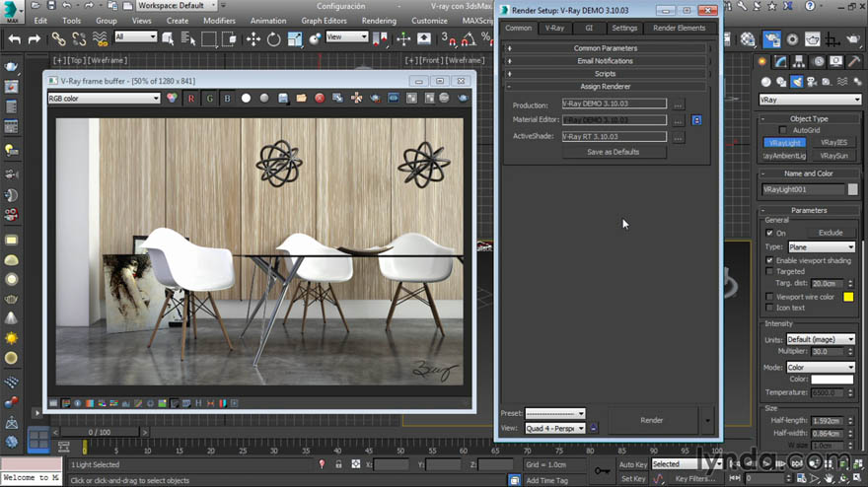Open the Workspace: Default dropdown

(177, 6)
